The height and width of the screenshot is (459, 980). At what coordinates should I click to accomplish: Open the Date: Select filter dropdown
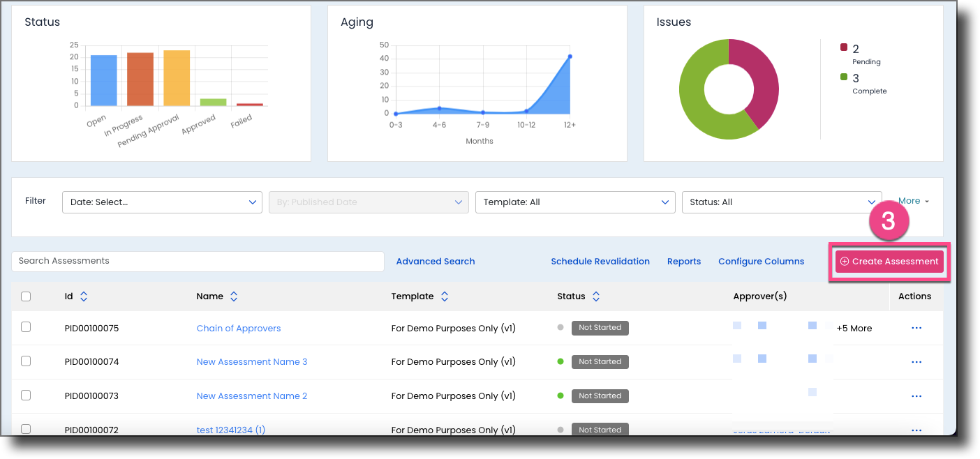click(162, 202)
